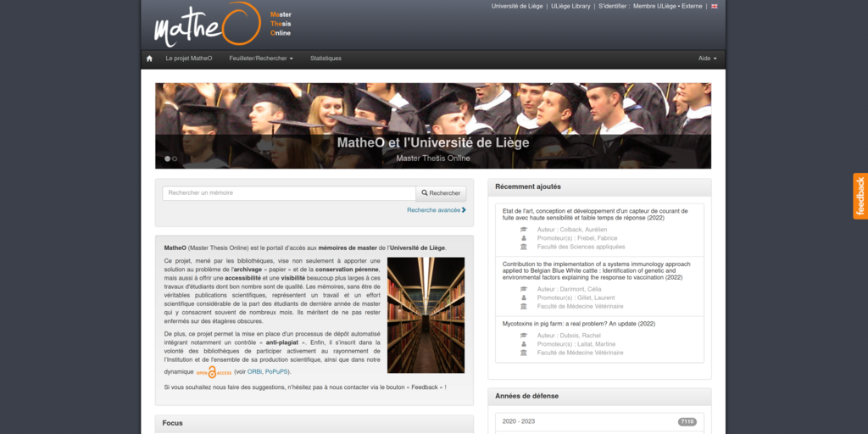
Task: Click graduation cap icon beside Darimont, Célia
Action: [x=524, y=289]
